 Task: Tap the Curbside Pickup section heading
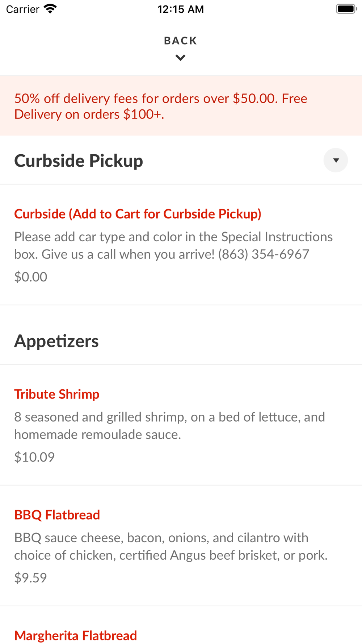tap(79, 161)
